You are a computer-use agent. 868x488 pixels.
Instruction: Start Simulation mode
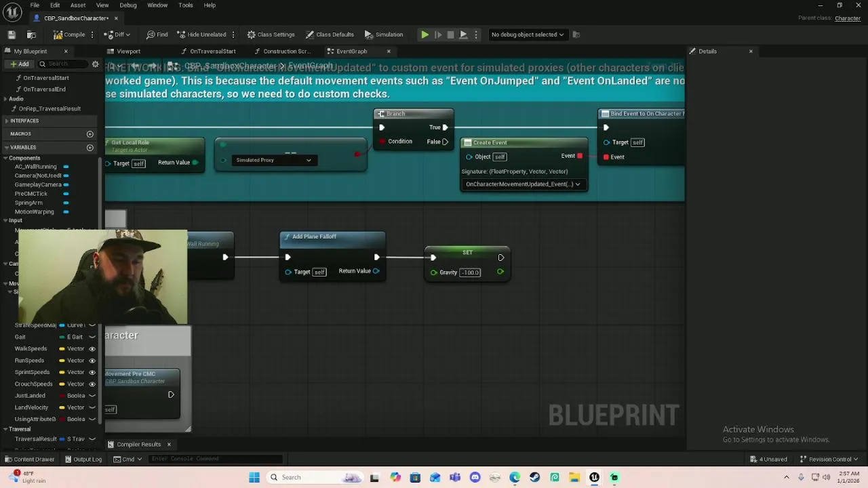(384, 35)
